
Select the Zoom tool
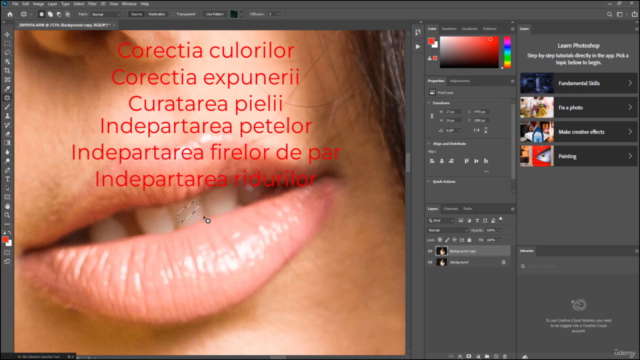point(7,215)
